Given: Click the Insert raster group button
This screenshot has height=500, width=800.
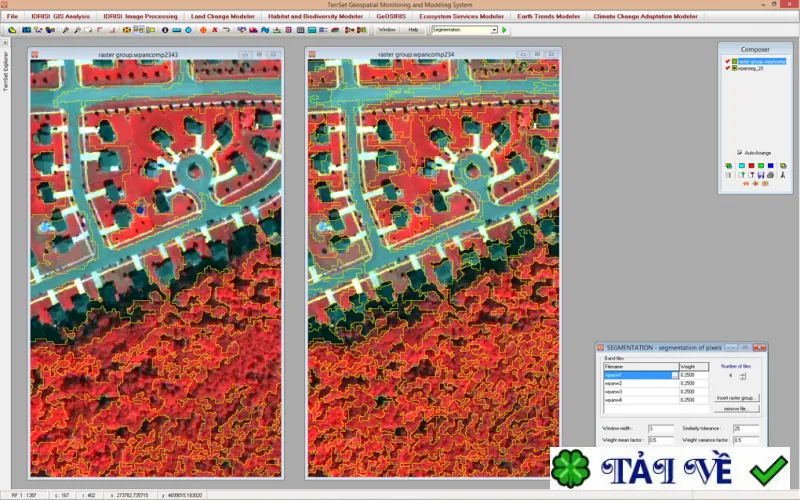Looking at the screenshot, I should (x=736, y=398).
